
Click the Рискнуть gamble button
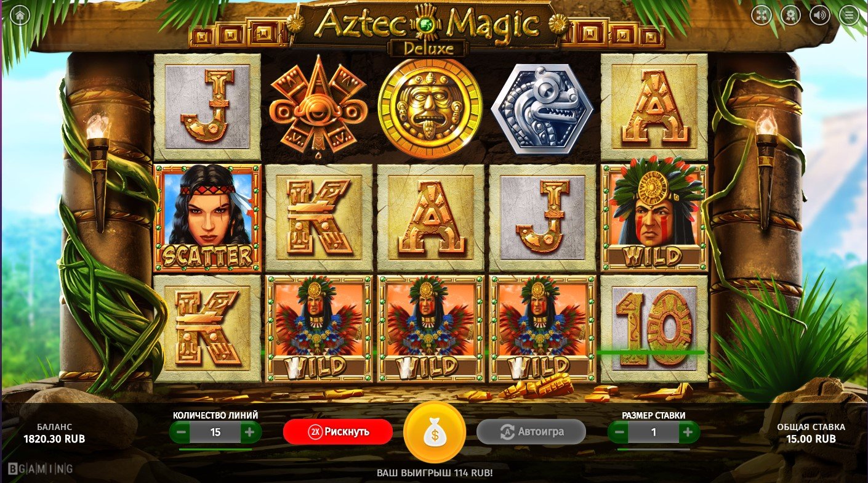click(338, 432)
